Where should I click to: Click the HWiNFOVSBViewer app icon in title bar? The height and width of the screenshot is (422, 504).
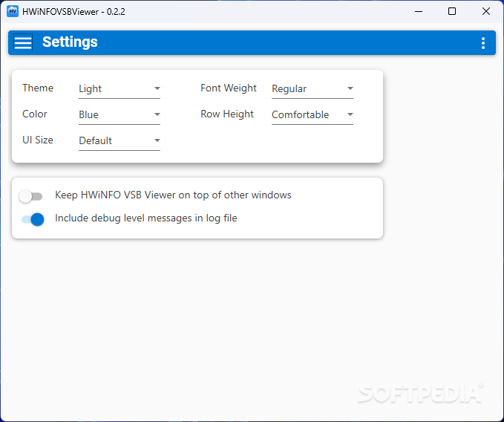click(13, 12)
